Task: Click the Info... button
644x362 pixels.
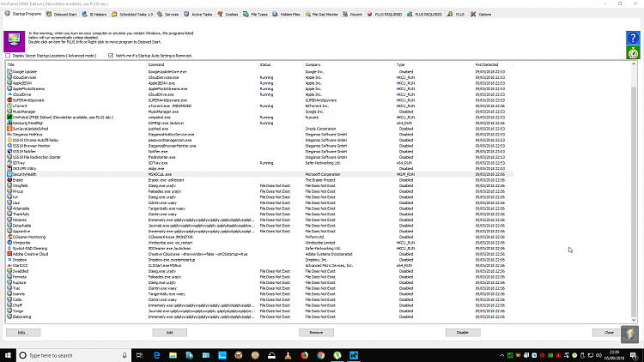Action: pos(23,333)
